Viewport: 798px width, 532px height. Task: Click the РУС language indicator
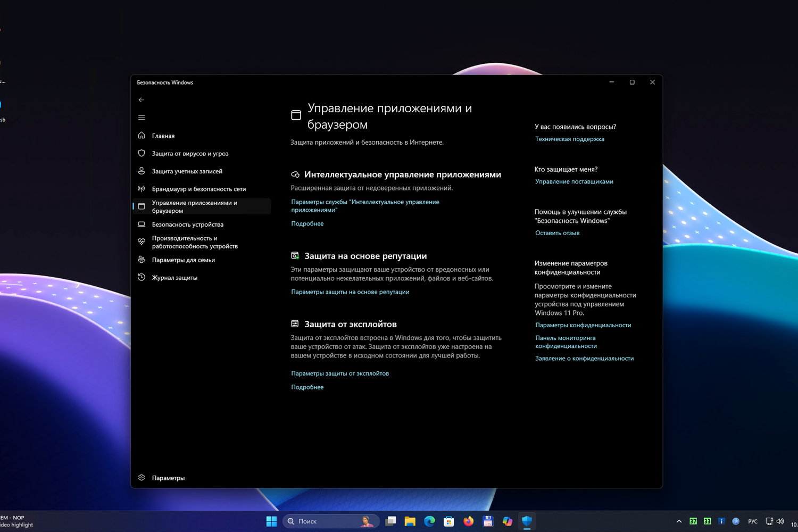coord(753,521)
